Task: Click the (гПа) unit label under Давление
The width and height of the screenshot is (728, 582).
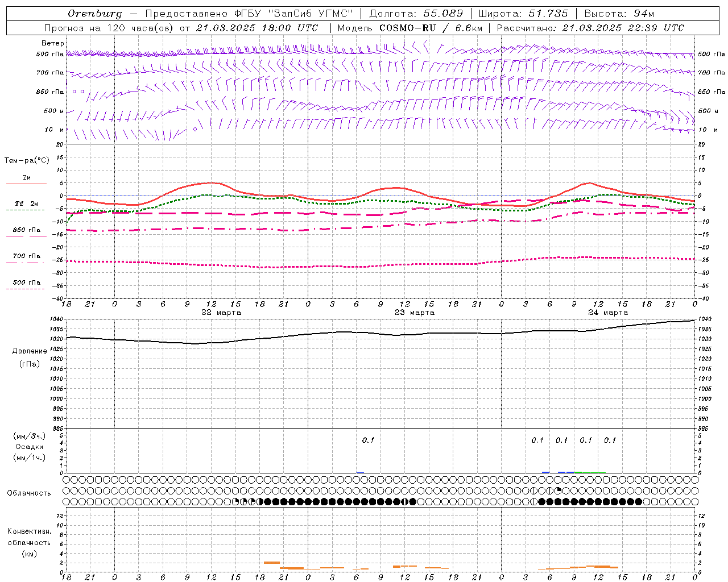Action: pyautogui.click(x=30, y=364)
